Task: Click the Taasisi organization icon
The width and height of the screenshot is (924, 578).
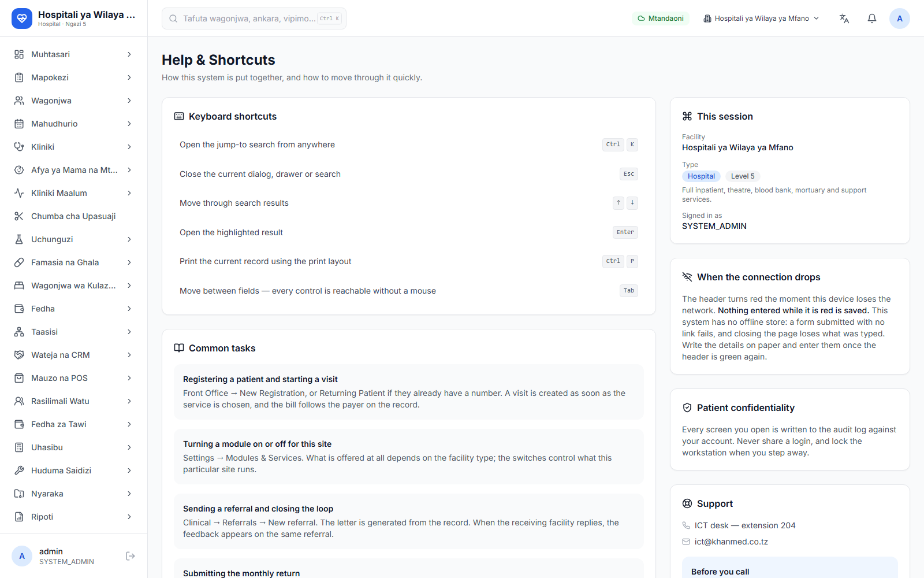Action: coord(19,332)
